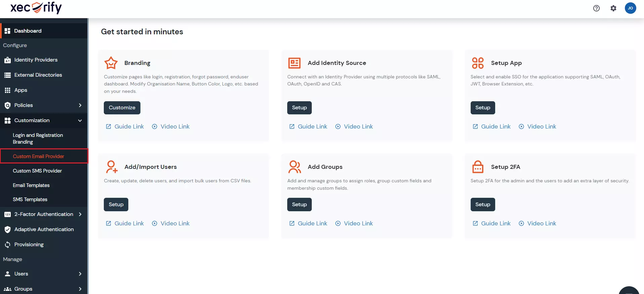Click the Branding star icon
Viewport: 644px width, 294px height.
(x=111, y=63)
